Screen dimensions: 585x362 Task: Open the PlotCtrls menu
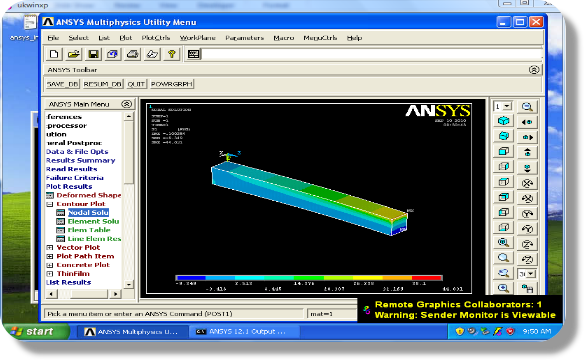coord(156,38)
